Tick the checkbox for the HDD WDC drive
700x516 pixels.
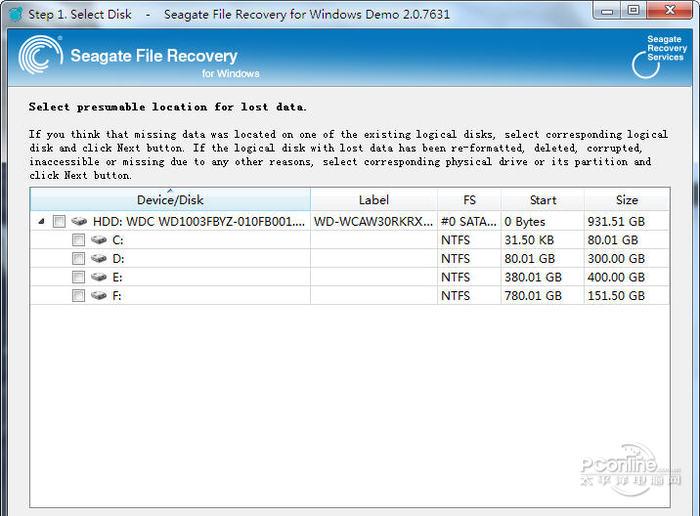[59, 221]
